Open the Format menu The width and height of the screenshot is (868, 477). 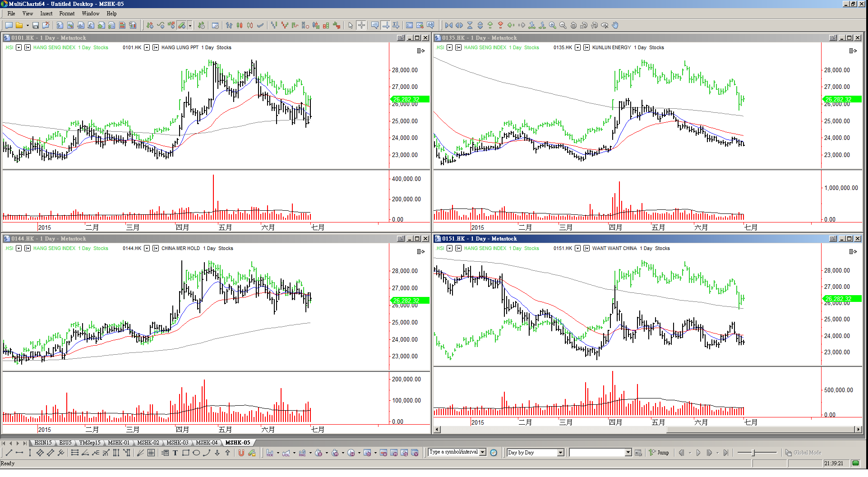[67, 14]
